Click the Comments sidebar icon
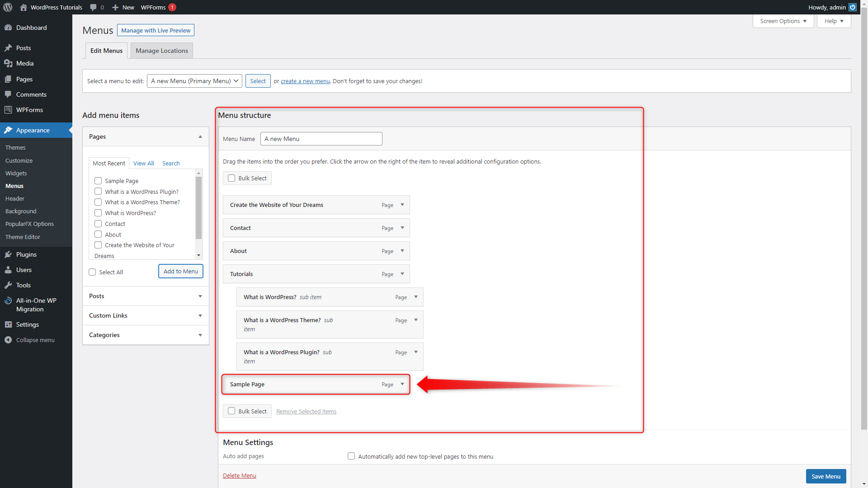The image size is (868, 488). click(8, 94)
